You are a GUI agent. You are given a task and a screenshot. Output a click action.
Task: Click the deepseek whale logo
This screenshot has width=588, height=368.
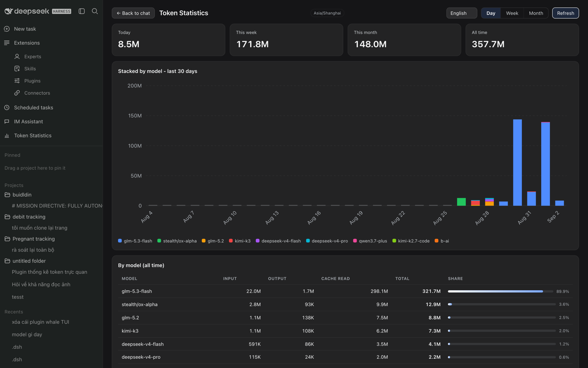[8, 11]
